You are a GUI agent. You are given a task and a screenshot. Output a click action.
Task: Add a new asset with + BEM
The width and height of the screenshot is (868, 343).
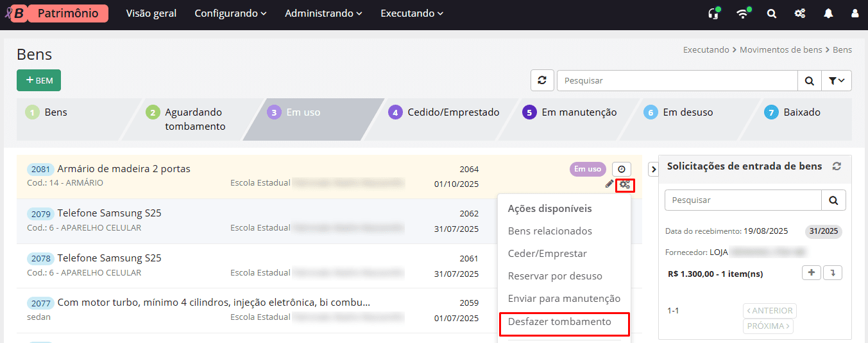(x=38, y=80)
